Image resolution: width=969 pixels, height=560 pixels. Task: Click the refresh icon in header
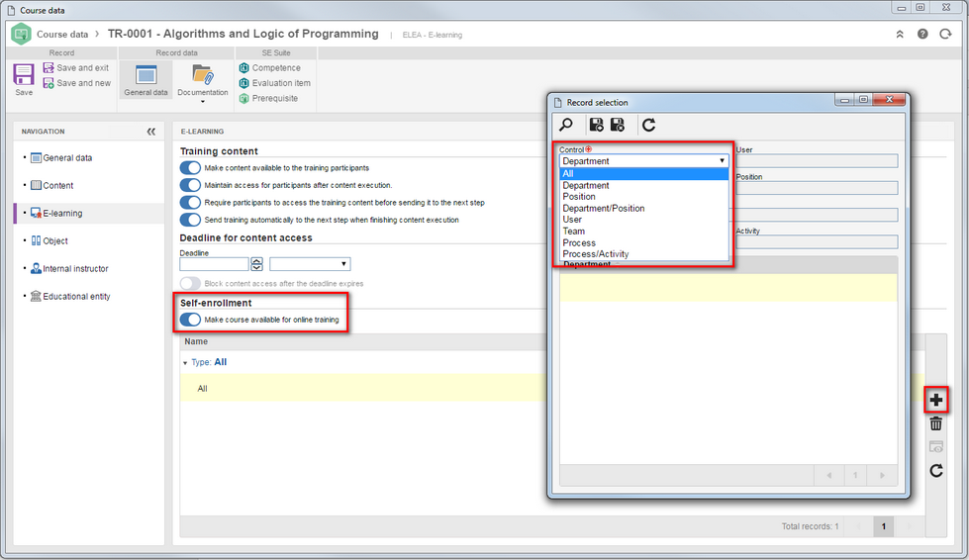coord(945,34)
